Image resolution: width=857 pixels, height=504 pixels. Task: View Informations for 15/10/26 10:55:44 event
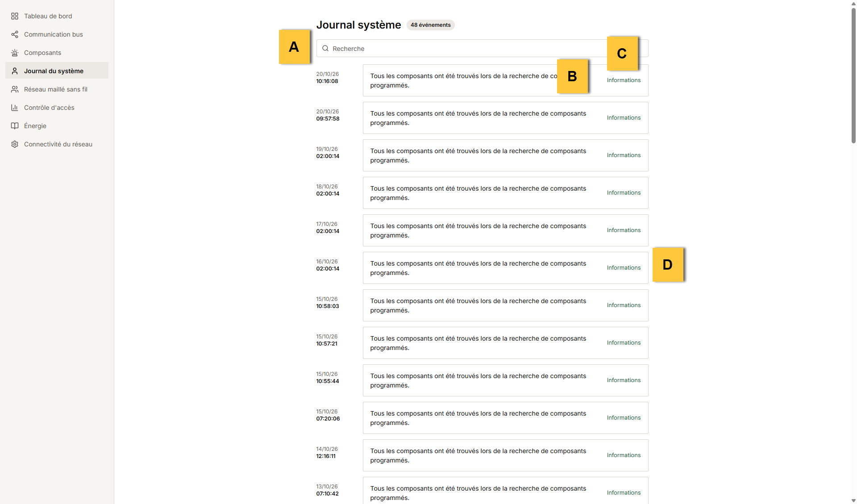[x=624, y=380]
